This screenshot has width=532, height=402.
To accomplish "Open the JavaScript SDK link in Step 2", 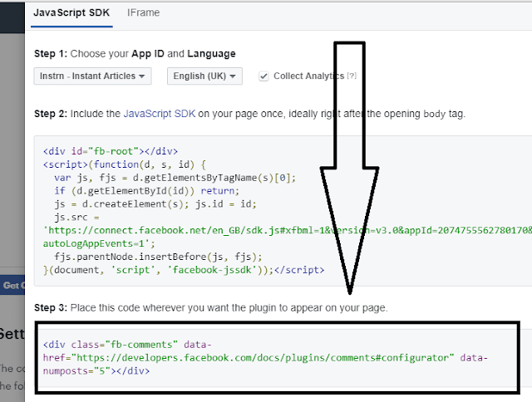I will (x=159, y=114).
